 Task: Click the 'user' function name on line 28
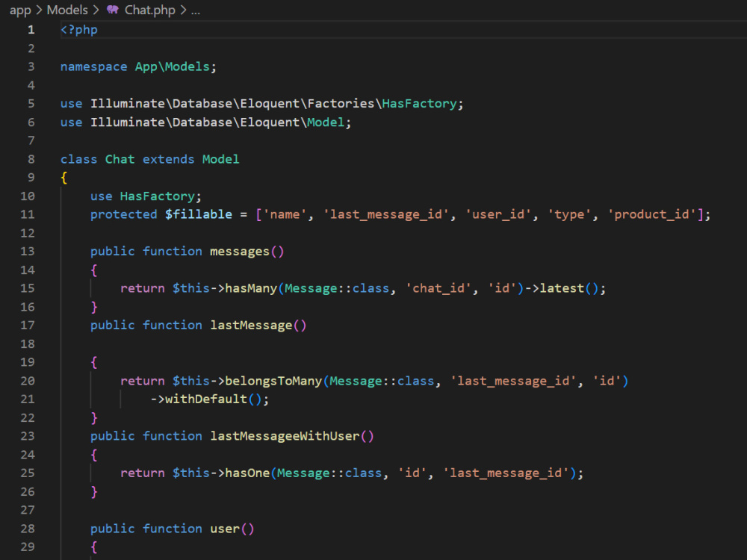click(225, 529)
